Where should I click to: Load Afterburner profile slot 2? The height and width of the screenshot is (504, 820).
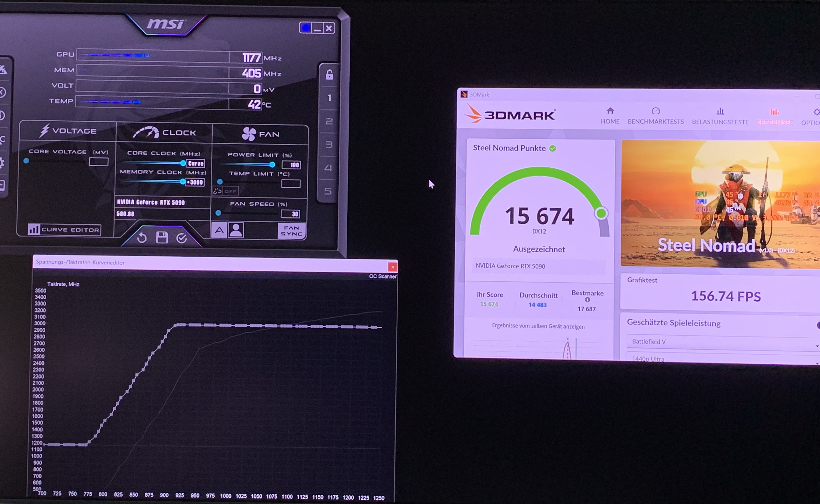[329, 121]
